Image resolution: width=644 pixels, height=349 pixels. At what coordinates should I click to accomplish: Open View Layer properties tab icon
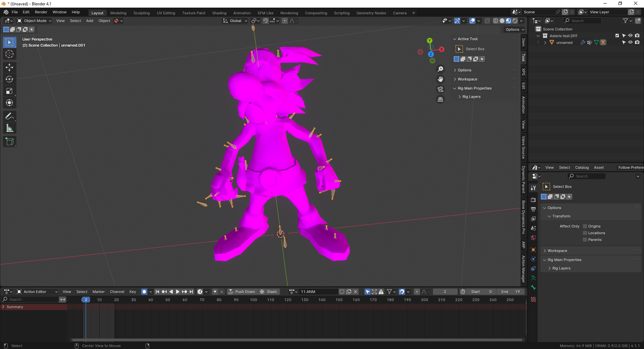pos(533,219)
